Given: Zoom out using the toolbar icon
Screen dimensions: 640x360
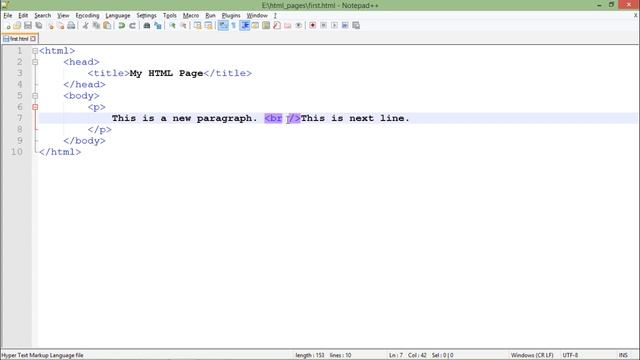Looking at the screenshot, I should tap(183, 26).
